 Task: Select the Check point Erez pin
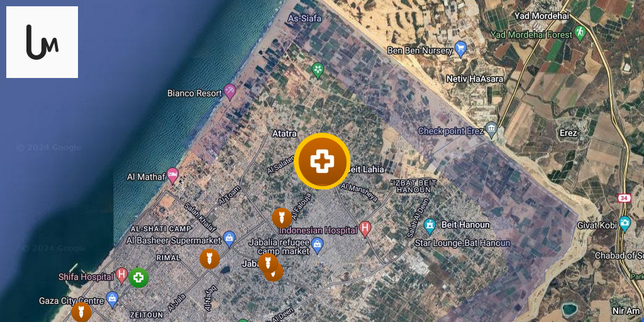point(491,130)
